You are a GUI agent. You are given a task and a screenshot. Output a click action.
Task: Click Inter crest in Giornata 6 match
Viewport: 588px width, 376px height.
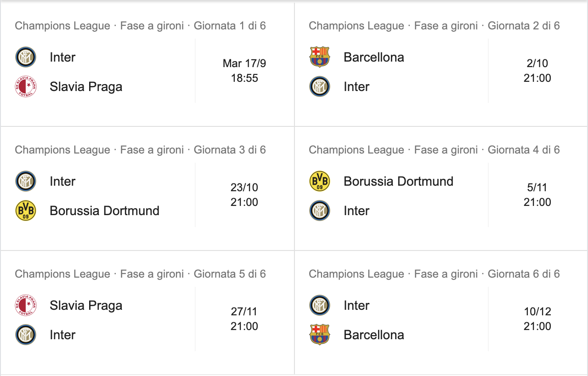[x=320, y=305]
